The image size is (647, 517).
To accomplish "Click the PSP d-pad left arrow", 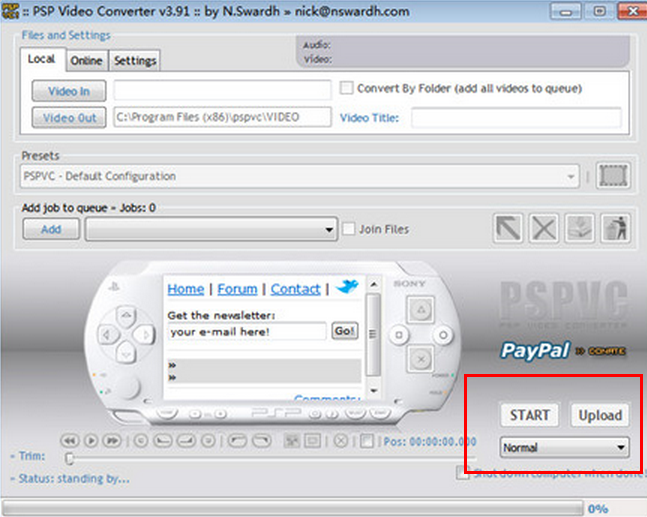I will coord(107,335).
